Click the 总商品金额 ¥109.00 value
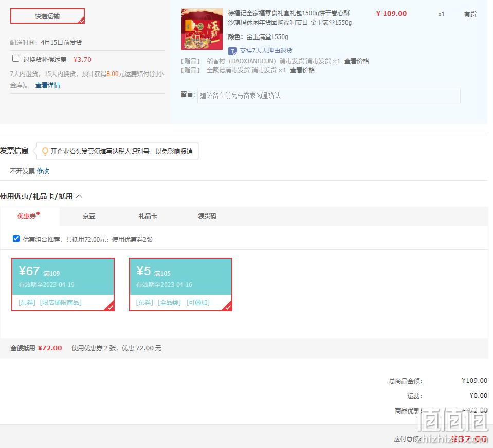 click(x=474, y=381)
